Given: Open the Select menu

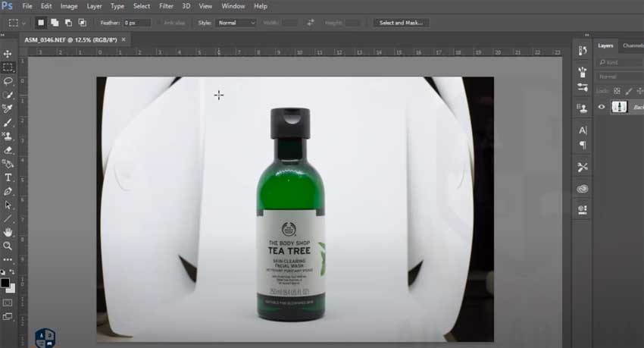Looking at the screenshot, I should (141, 6).
